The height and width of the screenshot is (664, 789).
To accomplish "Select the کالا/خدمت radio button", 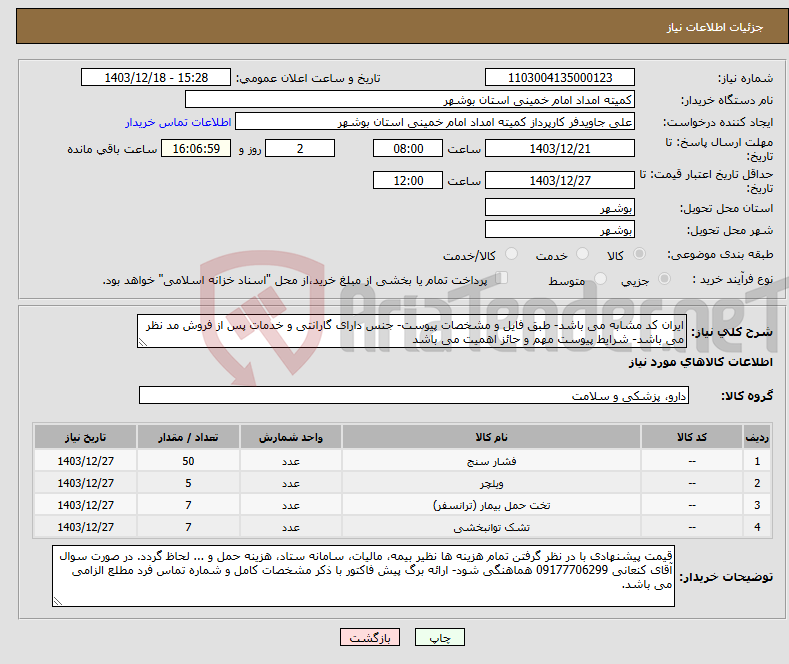I will click(511, 254).
